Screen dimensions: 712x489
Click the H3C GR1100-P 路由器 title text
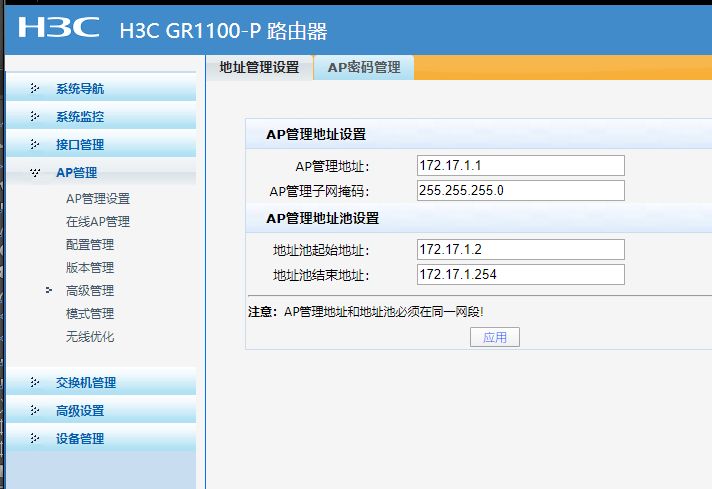pyautogui.click(x=223, y=31)
